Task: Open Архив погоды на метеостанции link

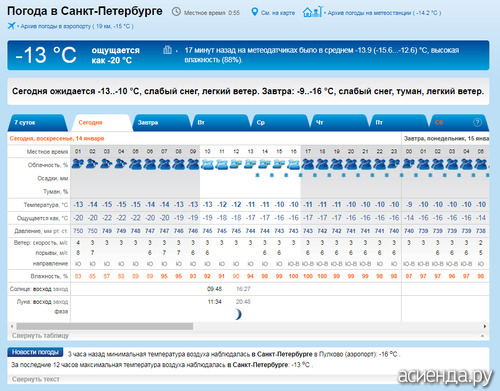Action: coord(384,13)
